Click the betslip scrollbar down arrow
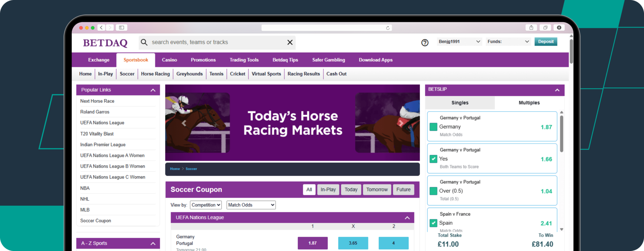644x251 pixels. tap(561, 230)
